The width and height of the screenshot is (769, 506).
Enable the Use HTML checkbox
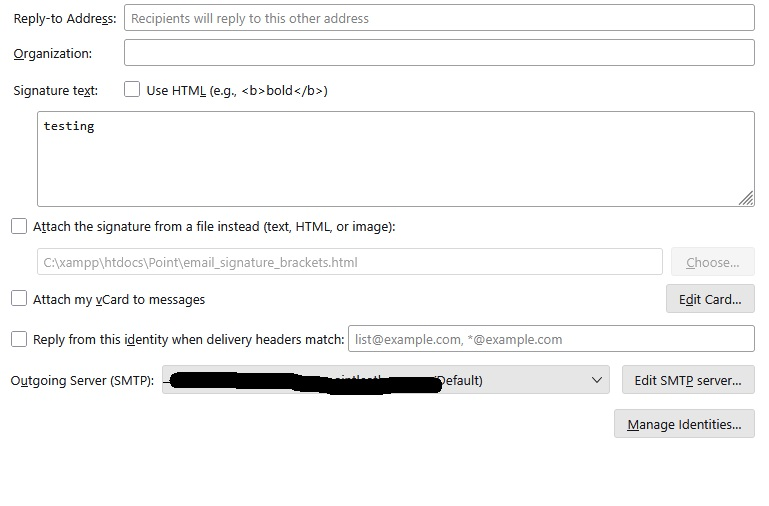[x=132, y=90]
